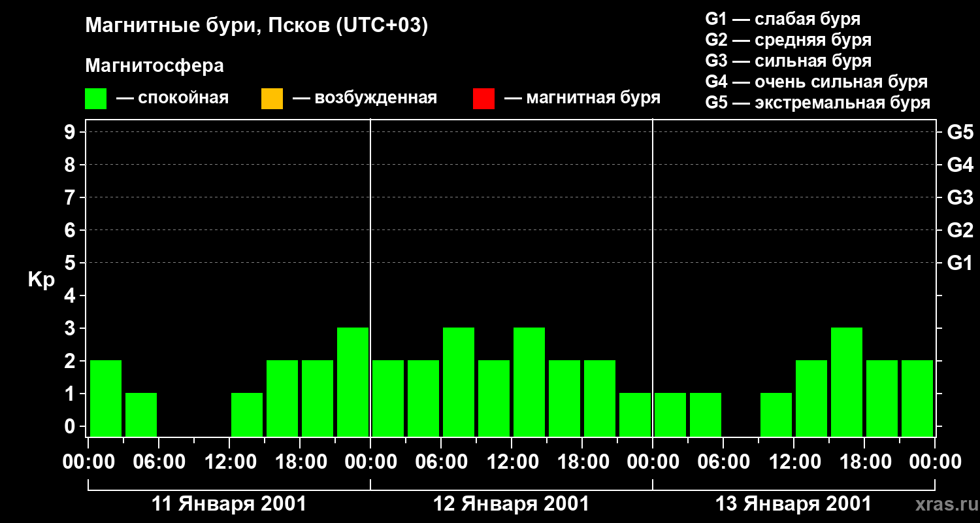Click the right-axis 'G1' level label
The height and width of the screenshot is (523, 980).
coord(960,263)
